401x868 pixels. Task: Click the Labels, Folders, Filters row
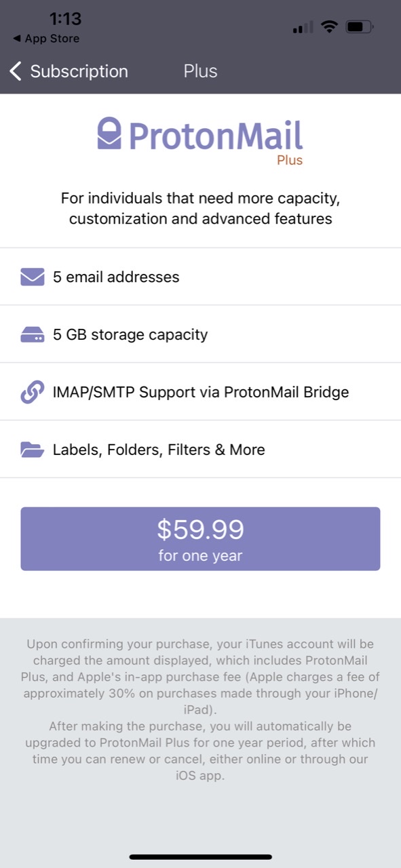pos(200,449)
